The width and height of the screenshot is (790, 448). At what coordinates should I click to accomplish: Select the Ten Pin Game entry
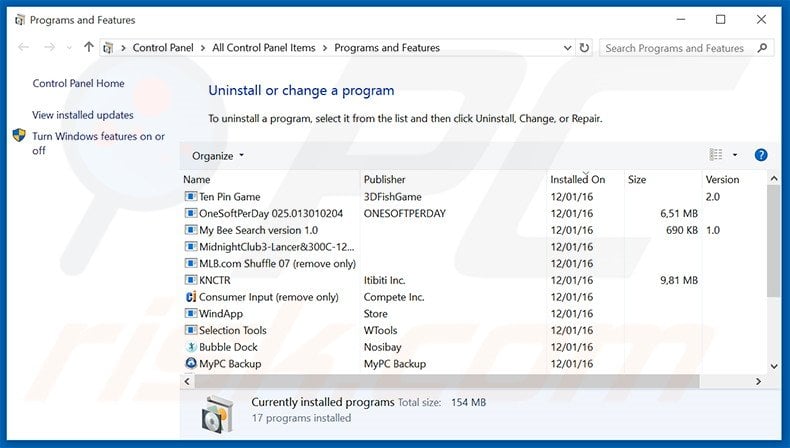tap(230, 197)
